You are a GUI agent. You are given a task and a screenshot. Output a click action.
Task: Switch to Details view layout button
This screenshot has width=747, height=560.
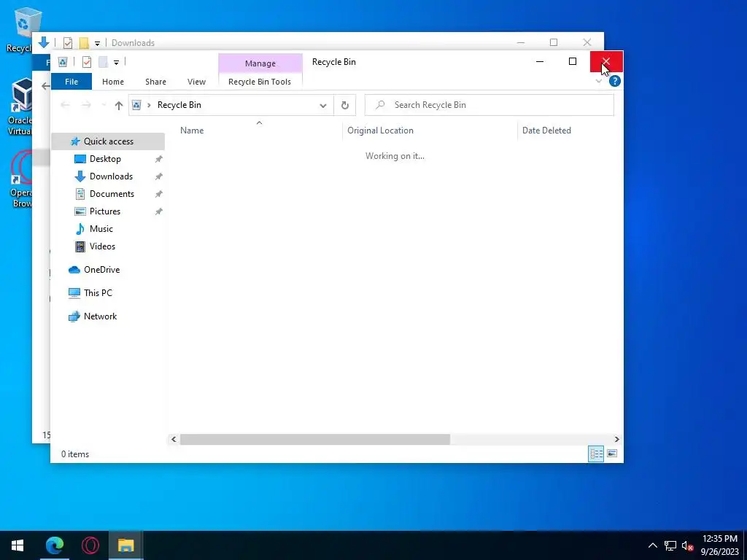tap(596, 454)
